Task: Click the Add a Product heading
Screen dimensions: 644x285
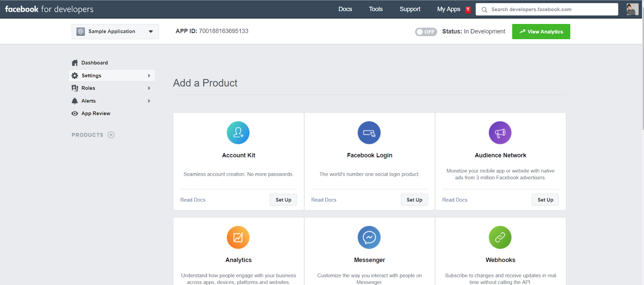Action: 205,83
